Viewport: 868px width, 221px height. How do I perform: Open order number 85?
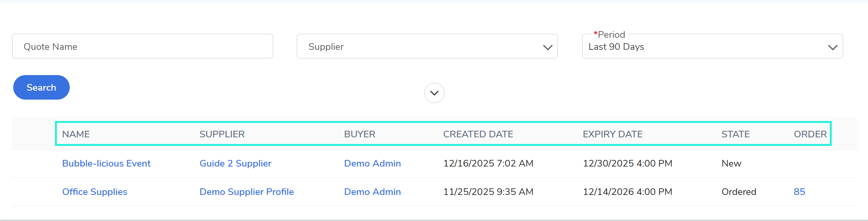tap(799, 192)
